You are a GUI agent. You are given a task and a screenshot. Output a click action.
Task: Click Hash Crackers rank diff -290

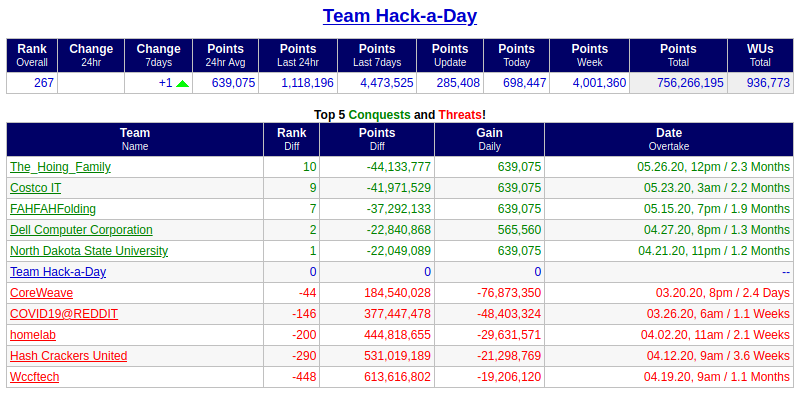click(304, 356)
